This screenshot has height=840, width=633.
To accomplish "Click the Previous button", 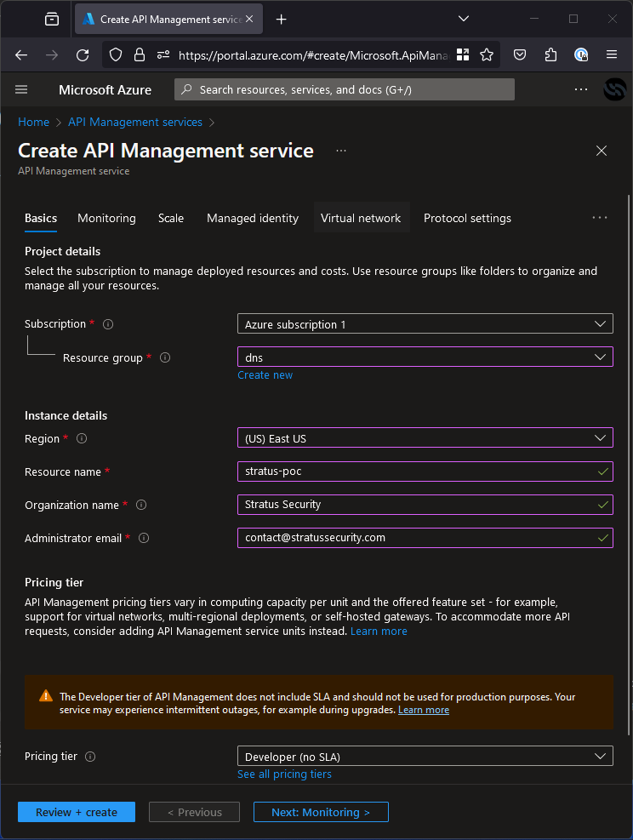I will 194,812.
